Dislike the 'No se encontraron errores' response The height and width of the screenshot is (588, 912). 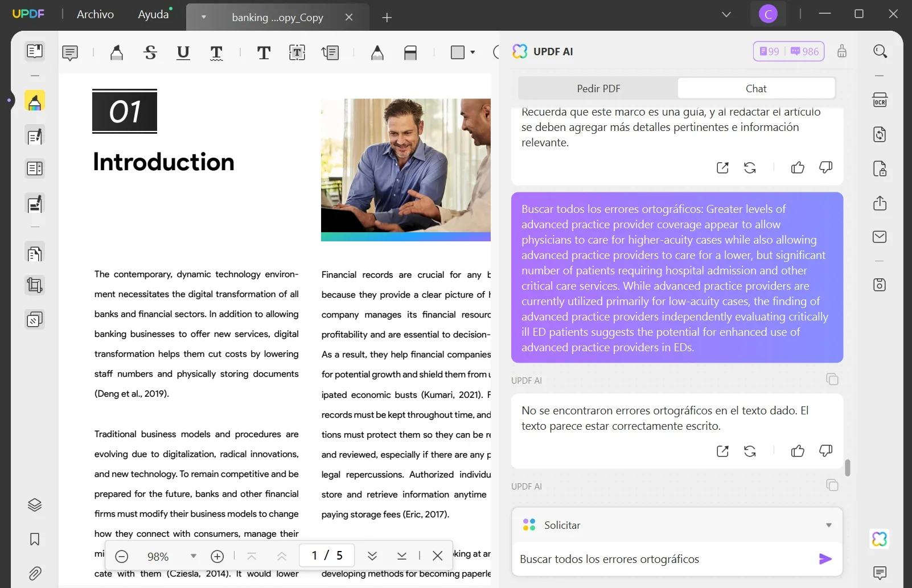pos(825,451)
